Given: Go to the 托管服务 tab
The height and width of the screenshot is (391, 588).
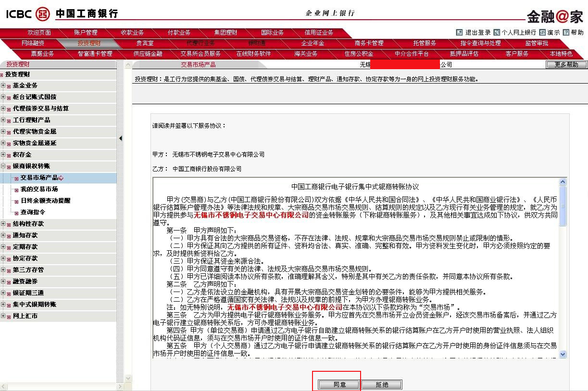Looking at the screenshot, I should pos(425,43).
